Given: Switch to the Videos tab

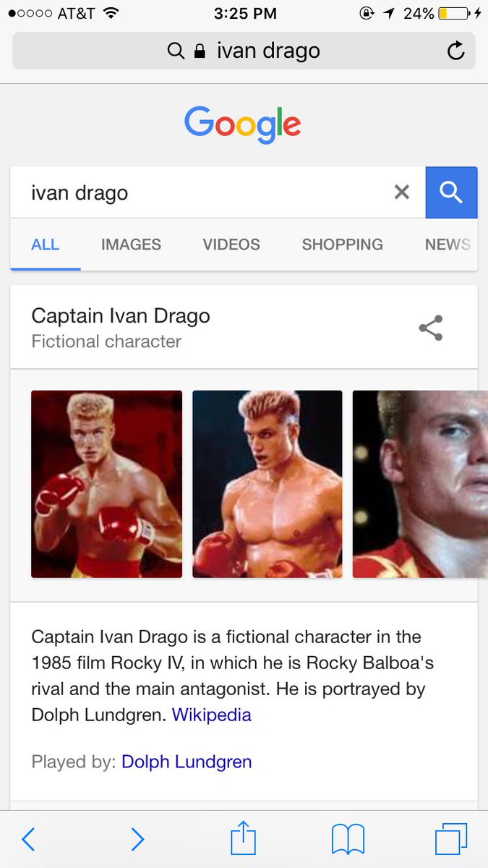Looking at the screenshot, I should pyautogui.click(x=231, y=244).
